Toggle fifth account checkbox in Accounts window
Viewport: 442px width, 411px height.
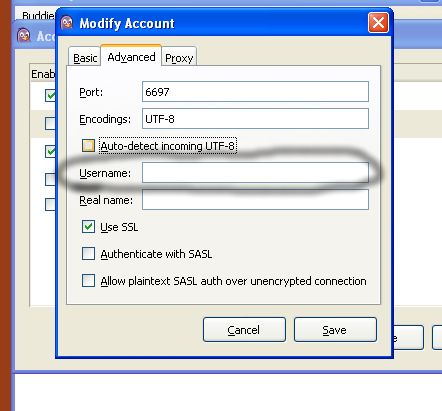pyautogui.click(x=50, y=204)
